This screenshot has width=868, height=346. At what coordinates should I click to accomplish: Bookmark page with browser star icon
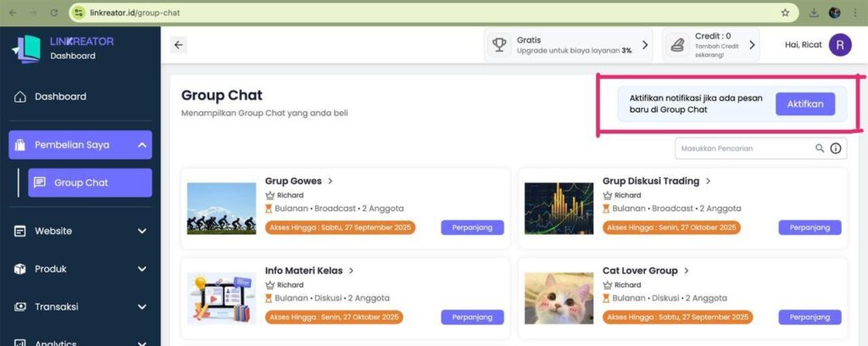tap(785, 13)
